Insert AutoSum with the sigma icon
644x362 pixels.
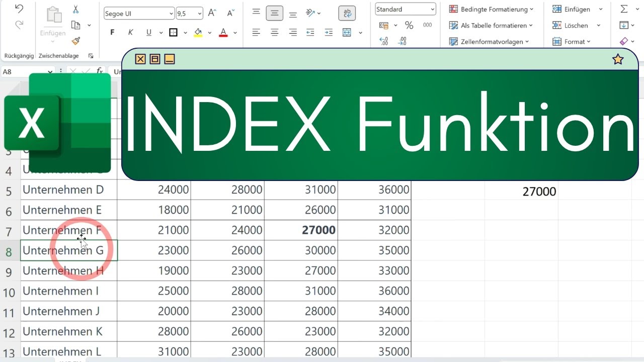click(624, 9)
